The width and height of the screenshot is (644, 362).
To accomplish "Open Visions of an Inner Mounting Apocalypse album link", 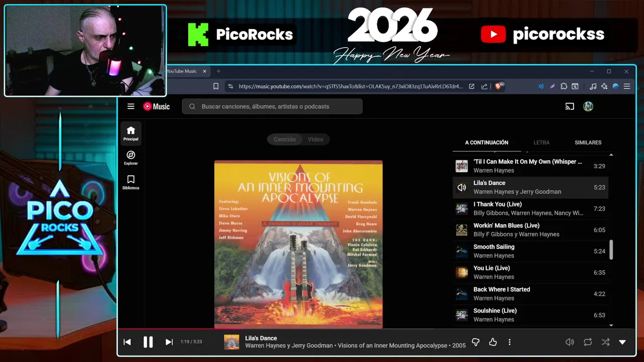I will [x=392, y=345].
